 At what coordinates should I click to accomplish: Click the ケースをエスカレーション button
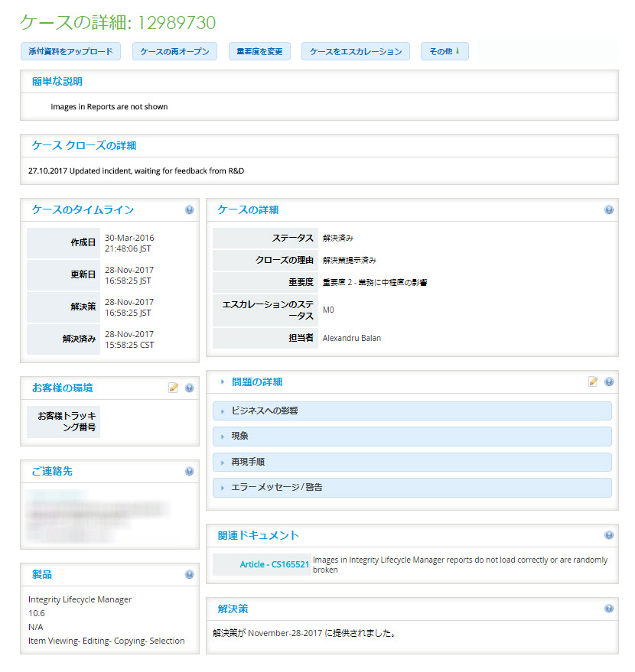(x=356, y=52)
